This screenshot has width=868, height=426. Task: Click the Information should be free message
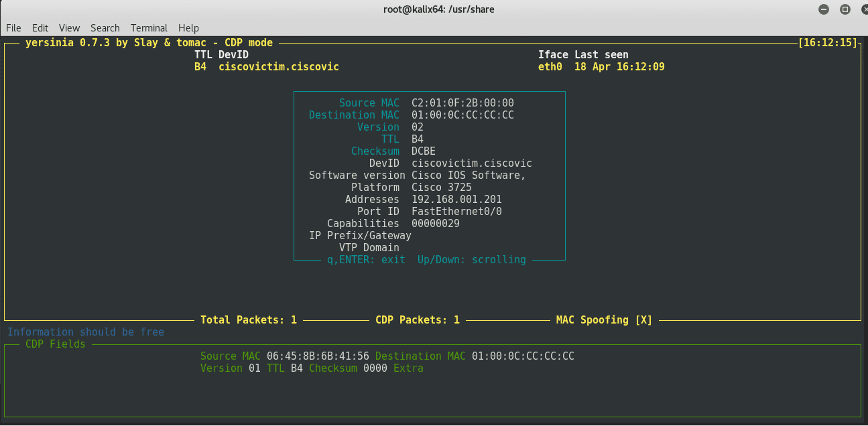pyautogui.click(x=86, y=332)
